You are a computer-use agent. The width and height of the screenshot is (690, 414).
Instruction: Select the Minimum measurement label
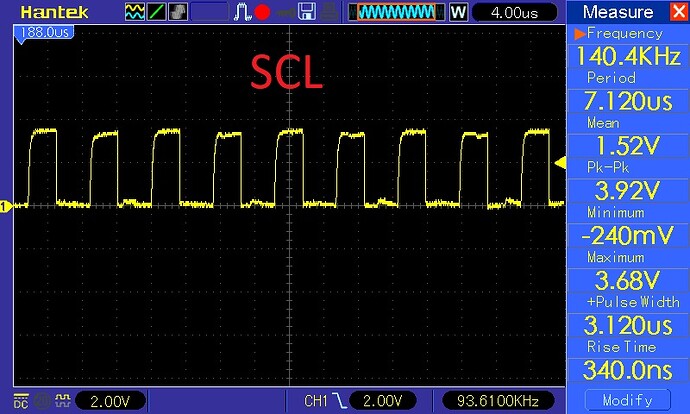616,212
